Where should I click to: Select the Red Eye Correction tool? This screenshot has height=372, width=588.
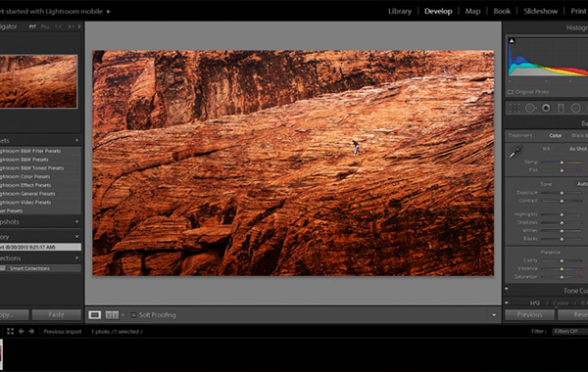(546, 109)
